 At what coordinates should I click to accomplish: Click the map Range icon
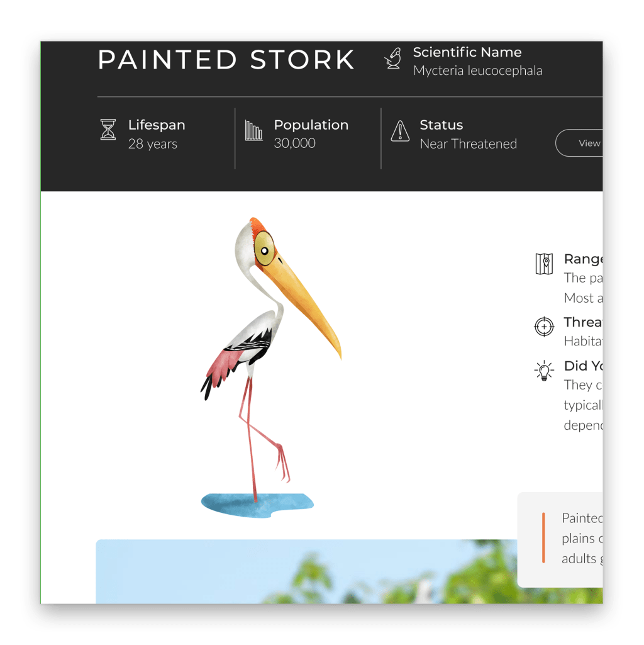(544, 264)
